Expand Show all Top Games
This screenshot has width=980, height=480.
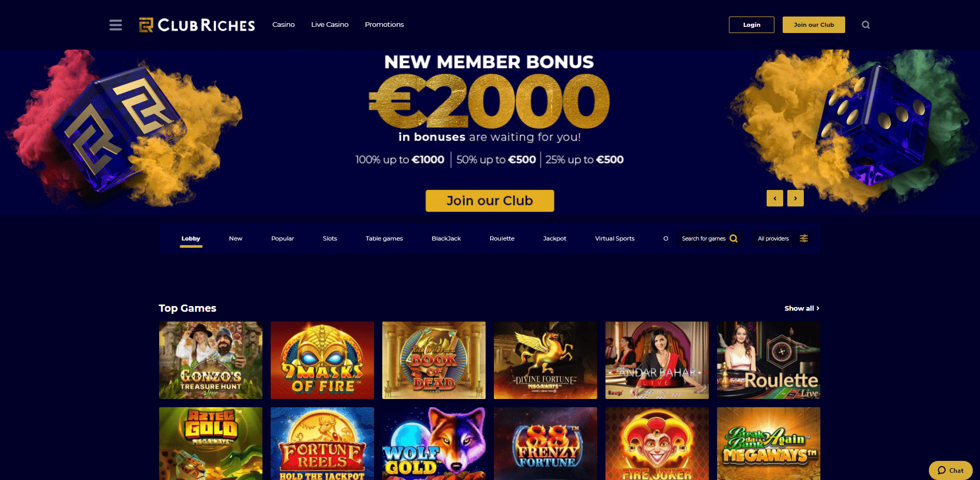click(x=802, y=308)
